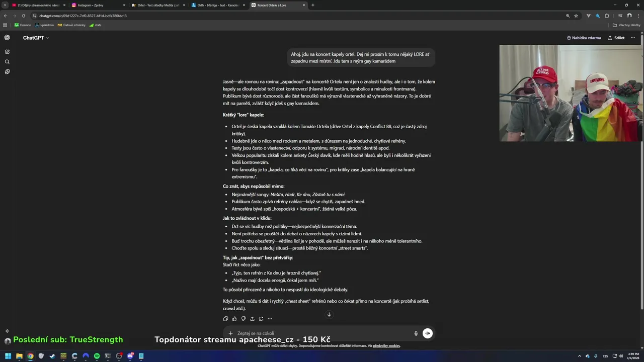Viewport: 644px width, 362px height.
Task: Open File Explorer from taskbar
Action: tap(19, 356)
